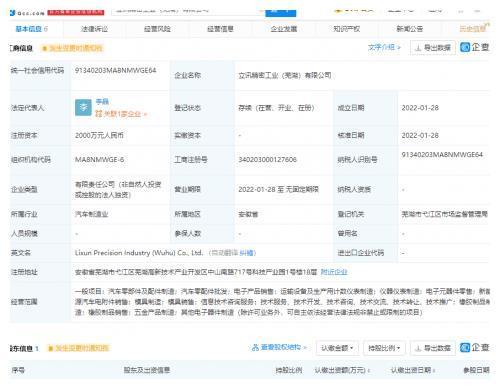Select the registration authority value
The height and width of the screenshot is (389, 500).
click(x=445, y=214)
